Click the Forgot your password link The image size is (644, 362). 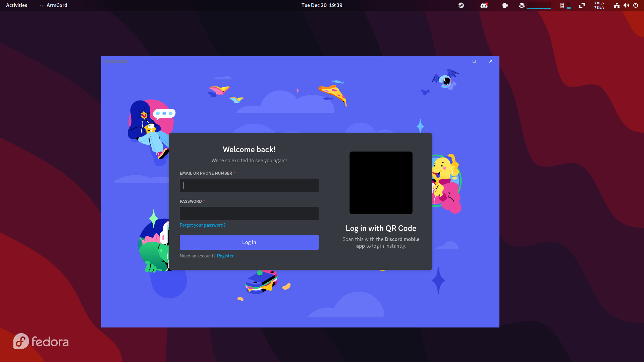click(x=203, y=225)
